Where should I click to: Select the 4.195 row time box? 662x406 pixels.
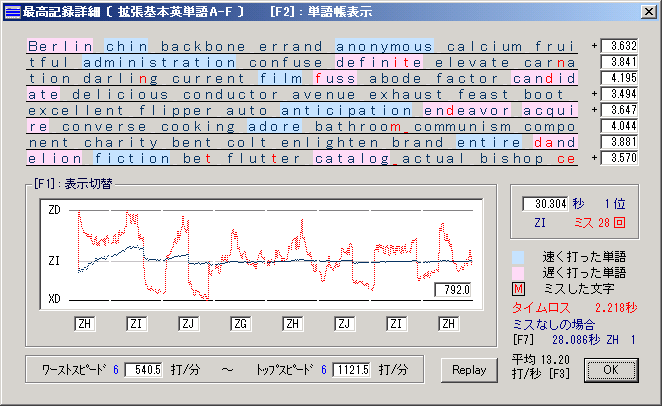click(619, 78)
